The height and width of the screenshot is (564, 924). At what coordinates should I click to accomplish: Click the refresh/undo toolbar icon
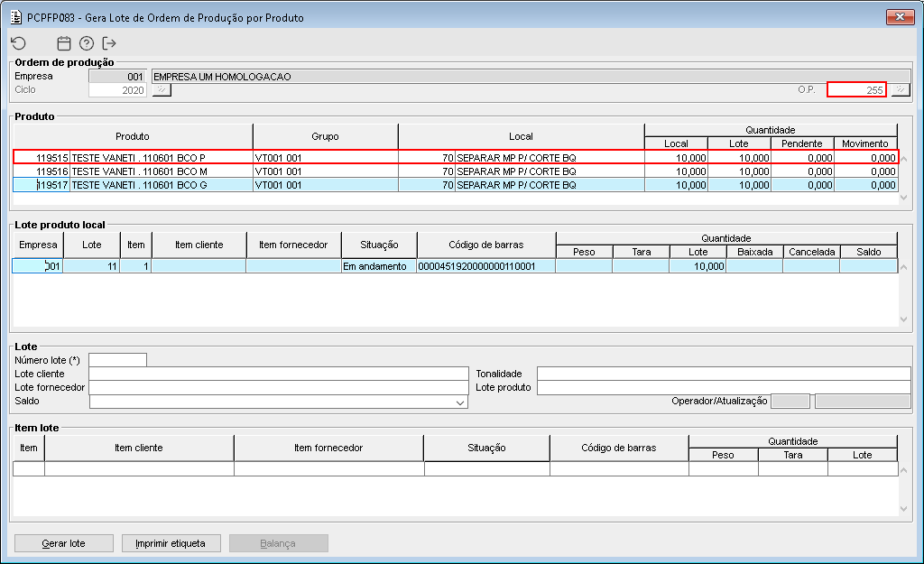click(19, 43)
